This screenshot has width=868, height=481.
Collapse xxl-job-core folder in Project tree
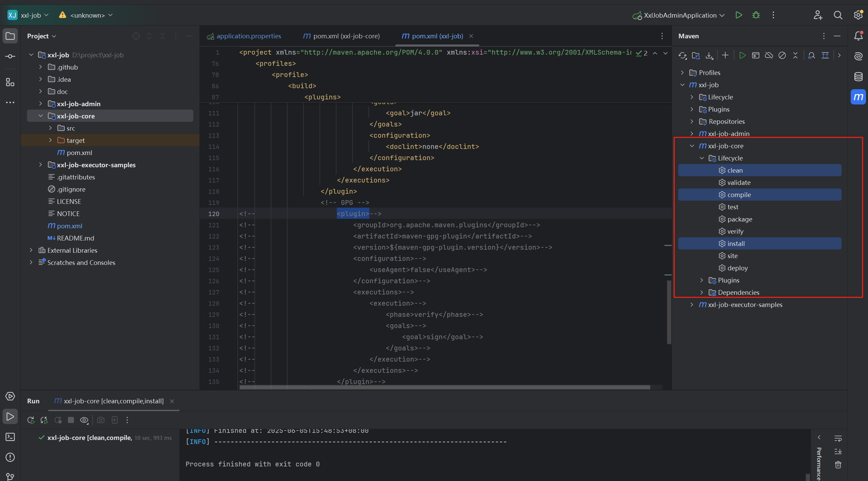[41, 116]
